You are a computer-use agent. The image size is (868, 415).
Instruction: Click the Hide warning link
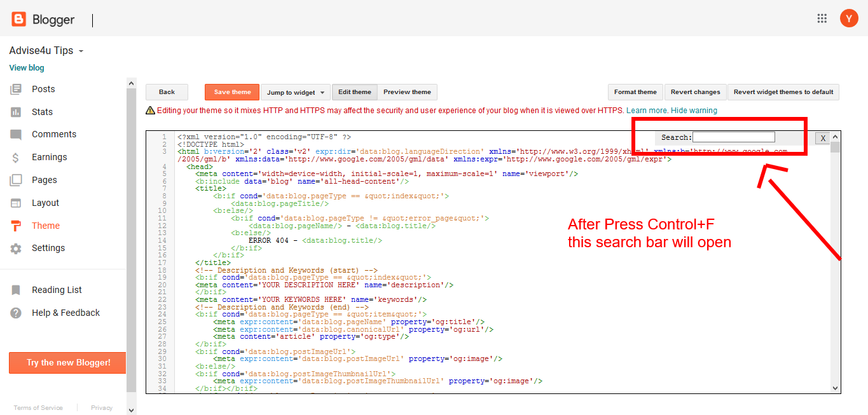point(694,111)
